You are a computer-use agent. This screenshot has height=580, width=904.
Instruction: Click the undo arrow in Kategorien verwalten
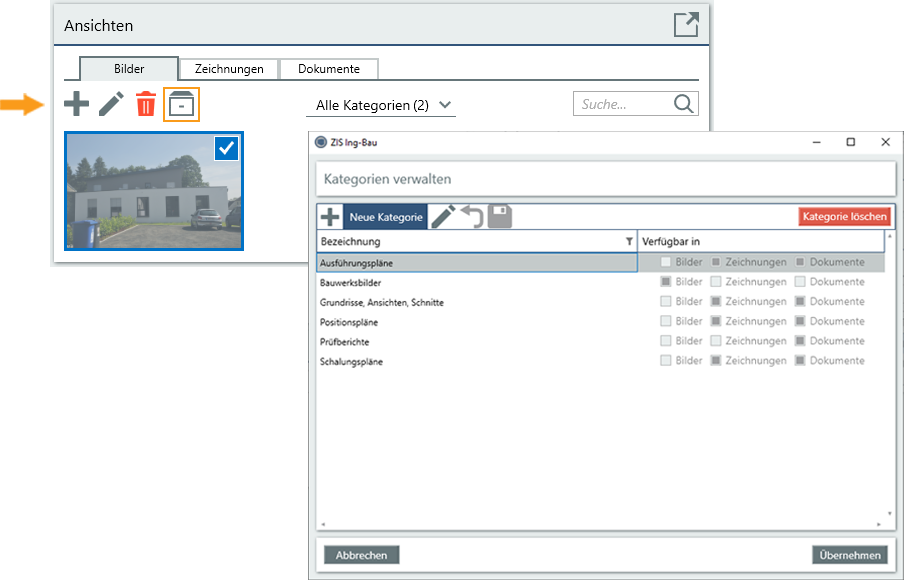pos(472,216)
